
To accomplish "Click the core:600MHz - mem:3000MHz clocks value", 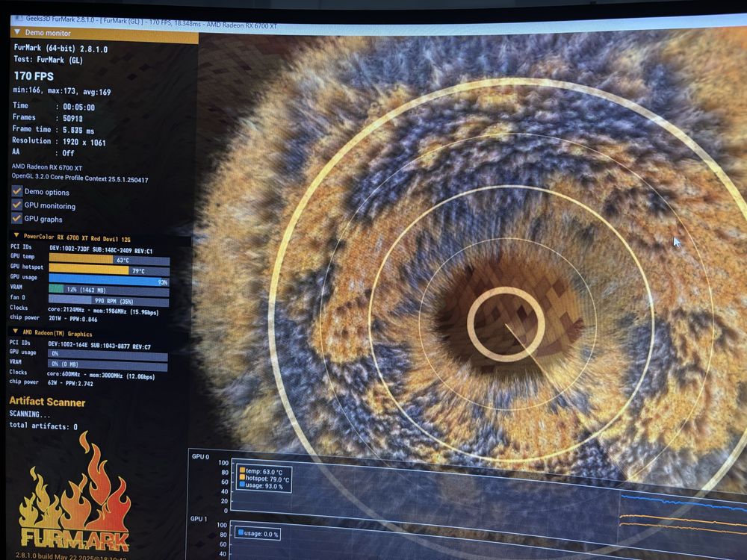I will point(101,376).
